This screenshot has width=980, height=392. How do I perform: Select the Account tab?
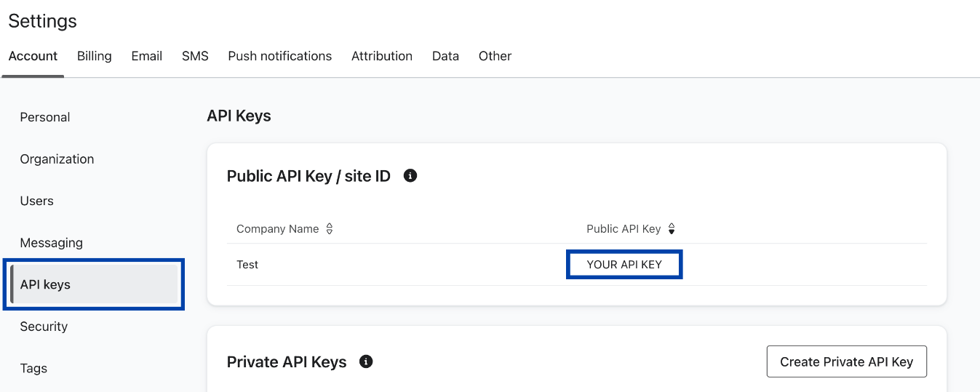click(33, 56)
